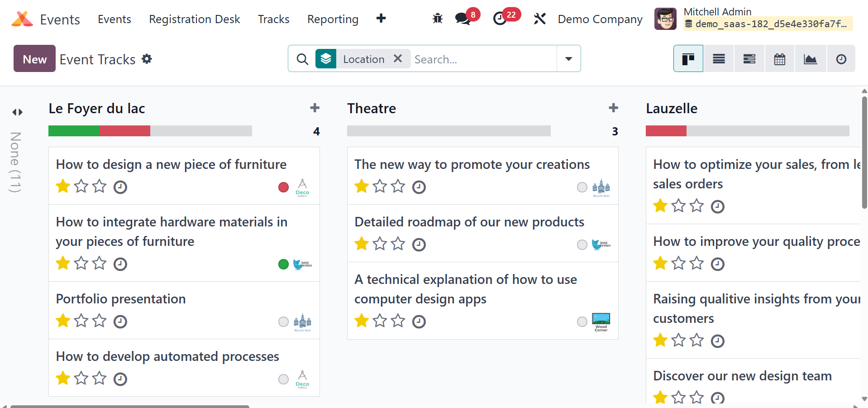Open the Registration Desk menu
The image size is (868, 408).
coord(194,19)
